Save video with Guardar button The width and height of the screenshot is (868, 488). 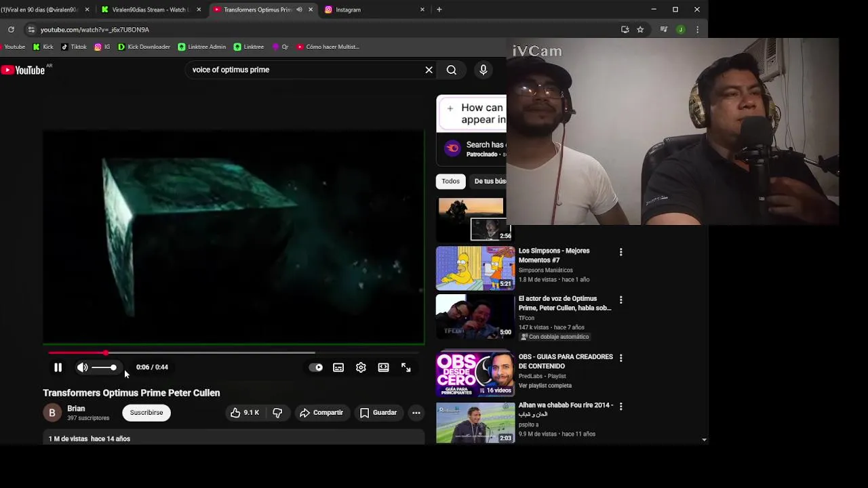378,413
